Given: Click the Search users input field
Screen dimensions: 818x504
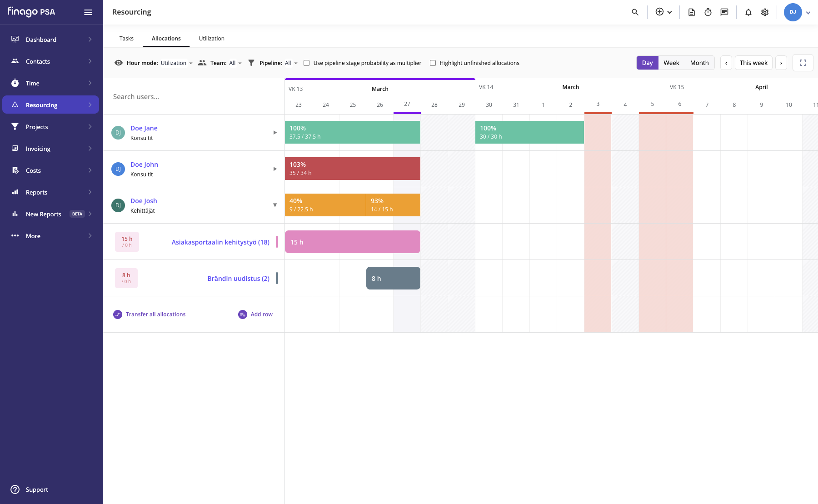Looking at the screenshot, I should click(194, 96).
